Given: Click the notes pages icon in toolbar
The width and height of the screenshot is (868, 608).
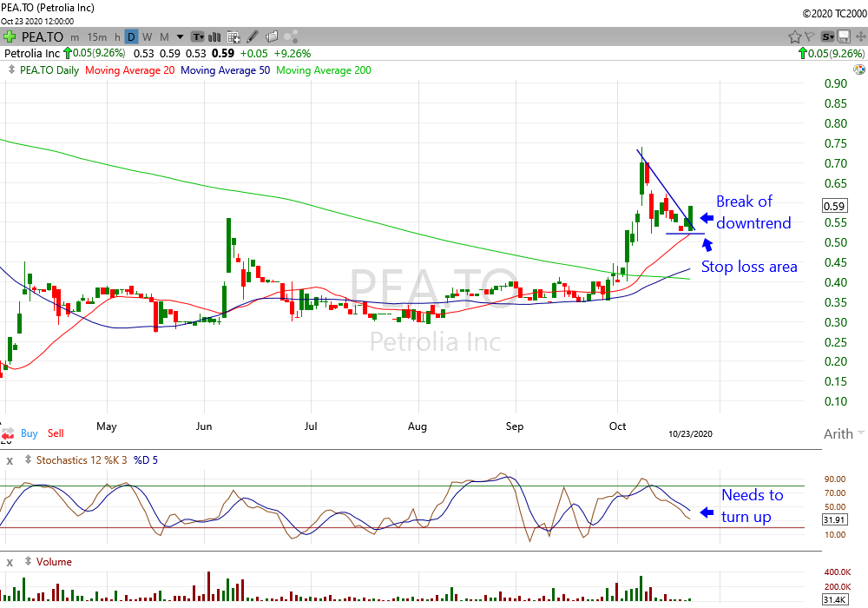Looking at the screenshot, I should 272,37.
